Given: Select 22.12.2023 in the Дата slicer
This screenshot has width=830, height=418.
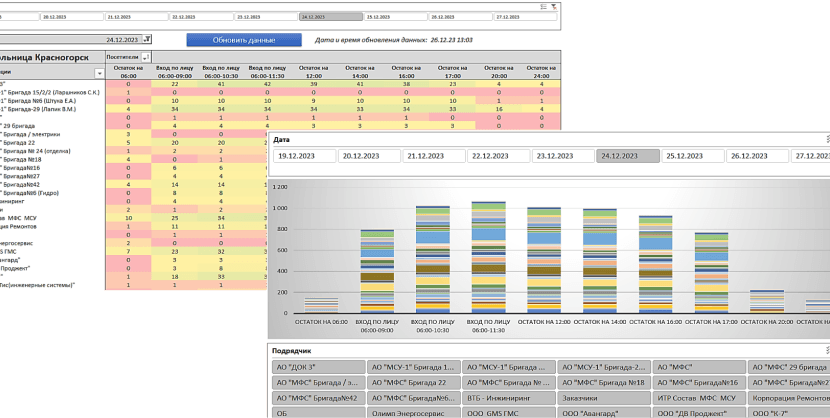Looking at the screenshot, I should (x=498, y=156).
